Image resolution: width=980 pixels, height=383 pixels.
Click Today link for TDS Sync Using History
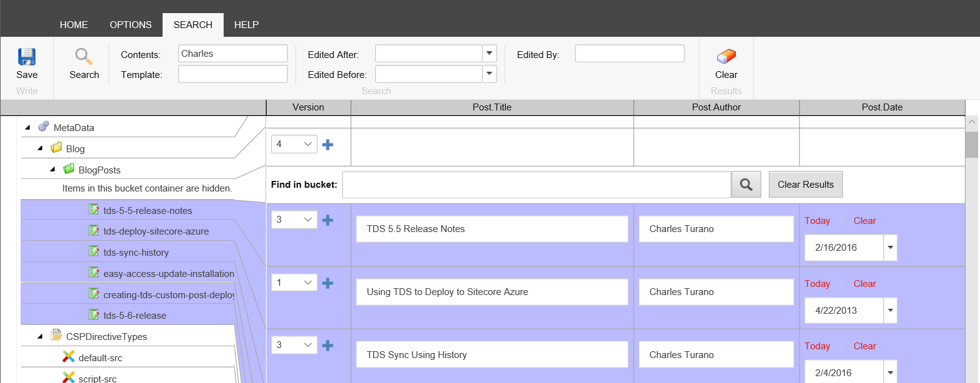coord(817,346)
